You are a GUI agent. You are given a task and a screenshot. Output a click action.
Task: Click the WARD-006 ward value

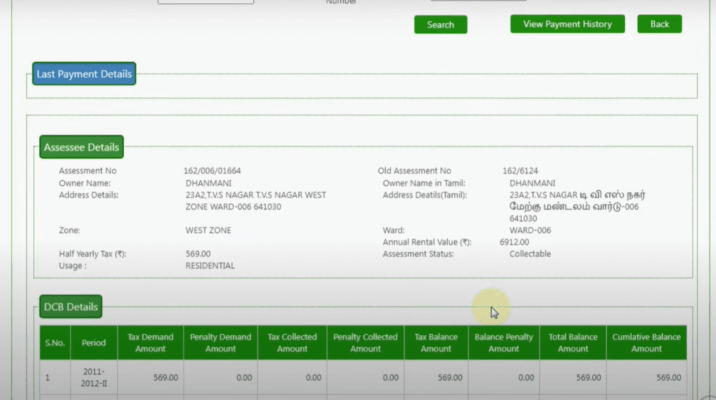[x=530, y=230]
